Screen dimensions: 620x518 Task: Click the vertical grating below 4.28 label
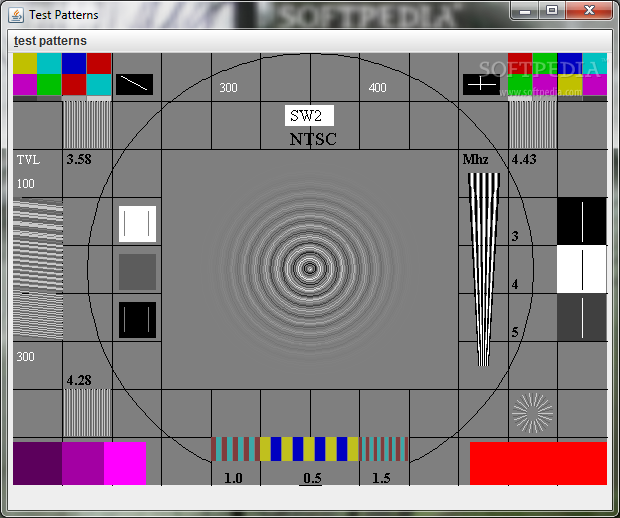87,413
